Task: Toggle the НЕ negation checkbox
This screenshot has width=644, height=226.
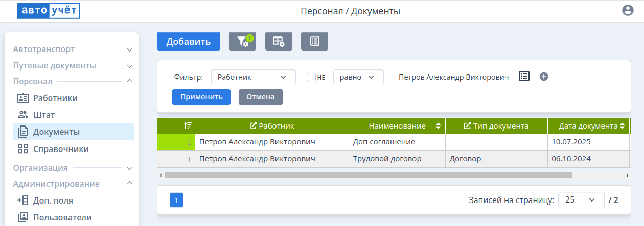Action: 311,77
